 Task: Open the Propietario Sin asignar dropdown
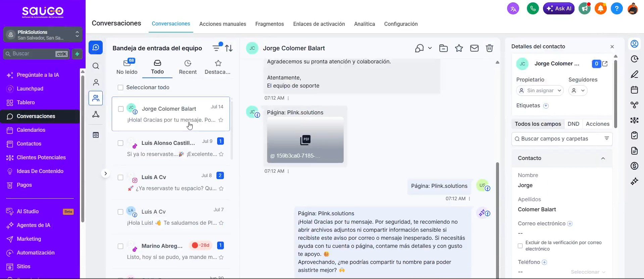540,91
